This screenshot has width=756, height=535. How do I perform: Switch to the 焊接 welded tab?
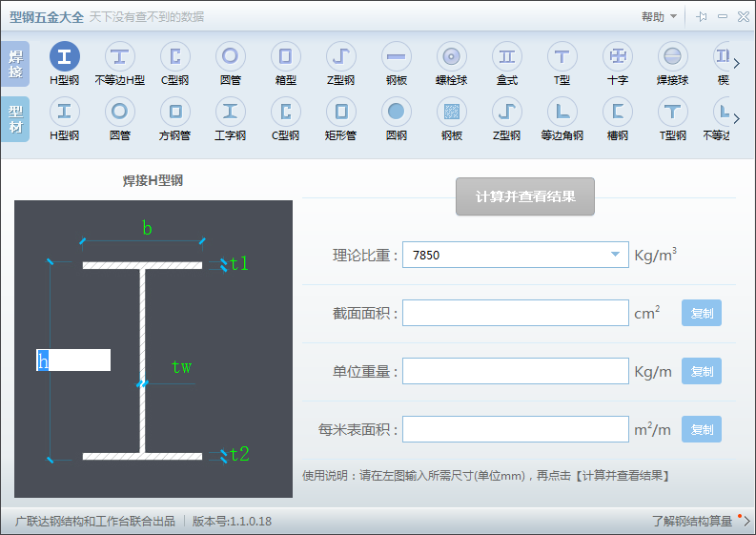(x=15, y=64)
